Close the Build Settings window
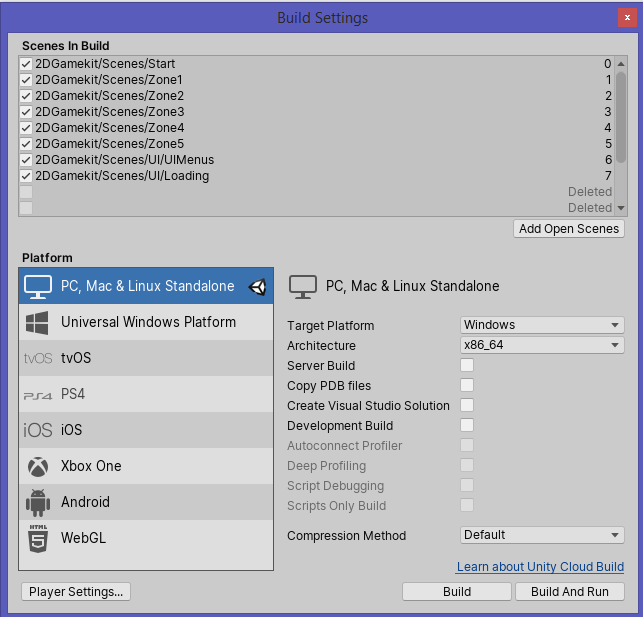The width and height of the screenshot is (643, 617). 627,18
